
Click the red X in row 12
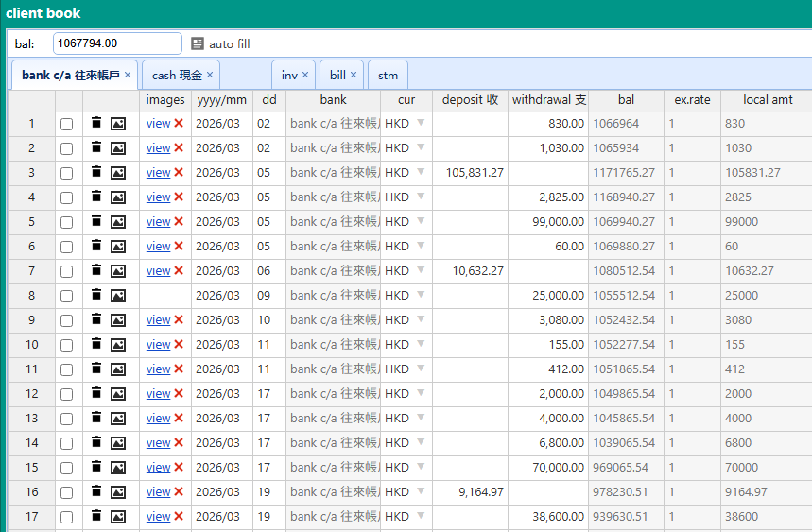point(179,393)
